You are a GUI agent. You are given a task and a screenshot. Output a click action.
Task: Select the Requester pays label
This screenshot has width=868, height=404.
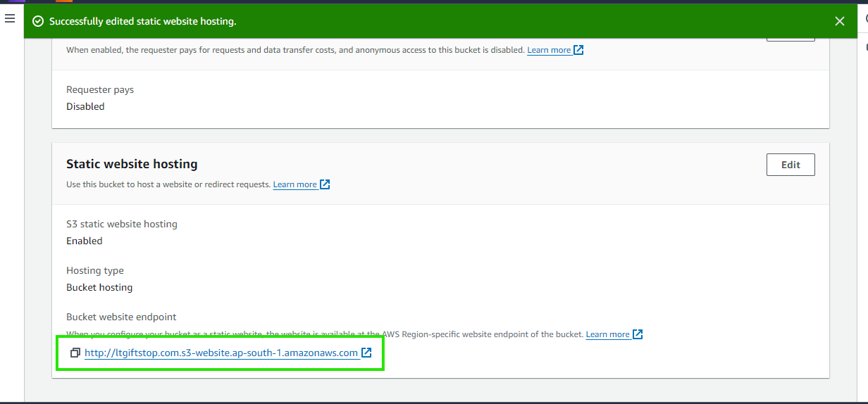100,89
